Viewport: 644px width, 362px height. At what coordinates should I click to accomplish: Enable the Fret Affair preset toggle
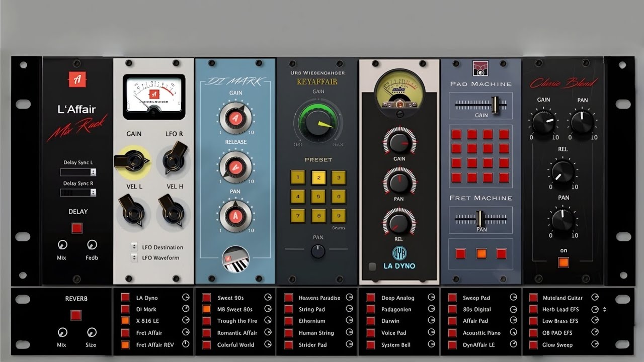click(125, 332)
